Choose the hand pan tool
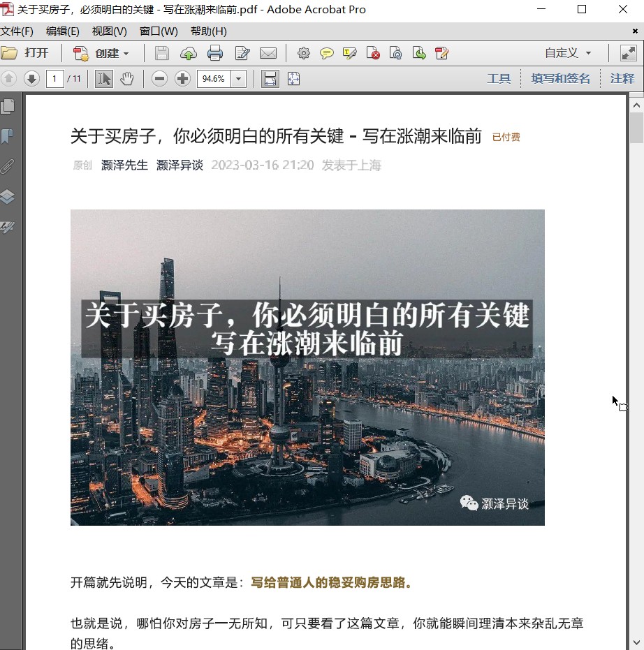Screen dimensions: 644x650 click(x=127, y=79)
